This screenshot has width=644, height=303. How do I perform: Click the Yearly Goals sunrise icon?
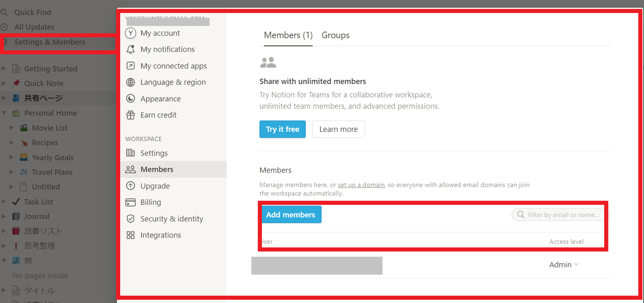24,158
